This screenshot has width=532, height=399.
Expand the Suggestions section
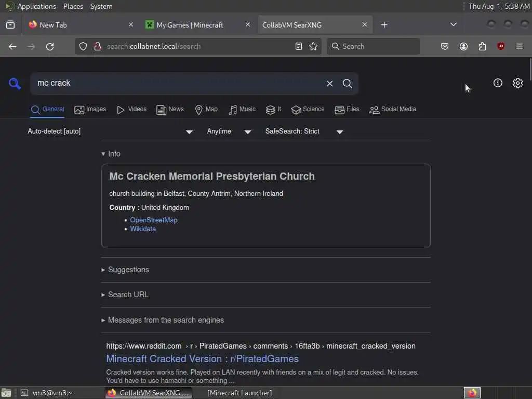[x=125, y=270]
